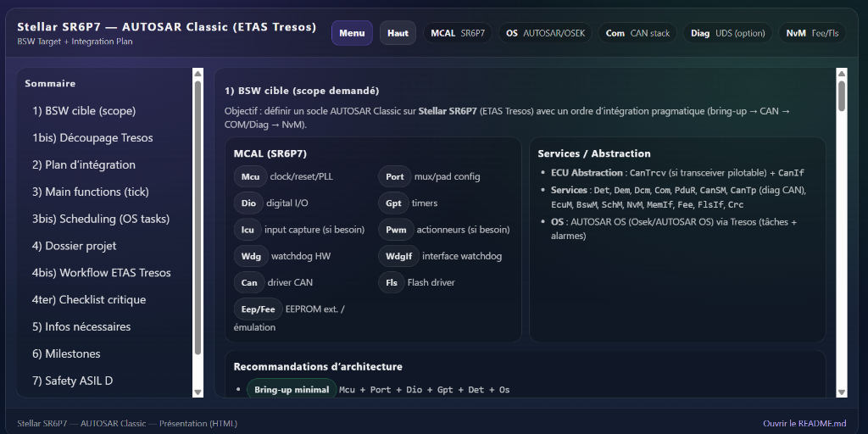Select the NvM Fee/Fls pill
868x434 pixels.
click(812, 33)
